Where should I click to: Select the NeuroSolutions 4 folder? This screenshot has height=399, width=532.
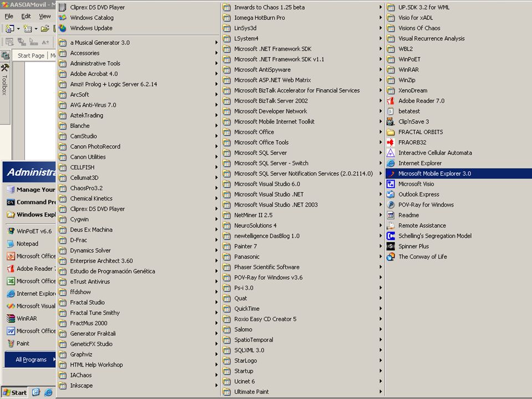click(303, 226)
